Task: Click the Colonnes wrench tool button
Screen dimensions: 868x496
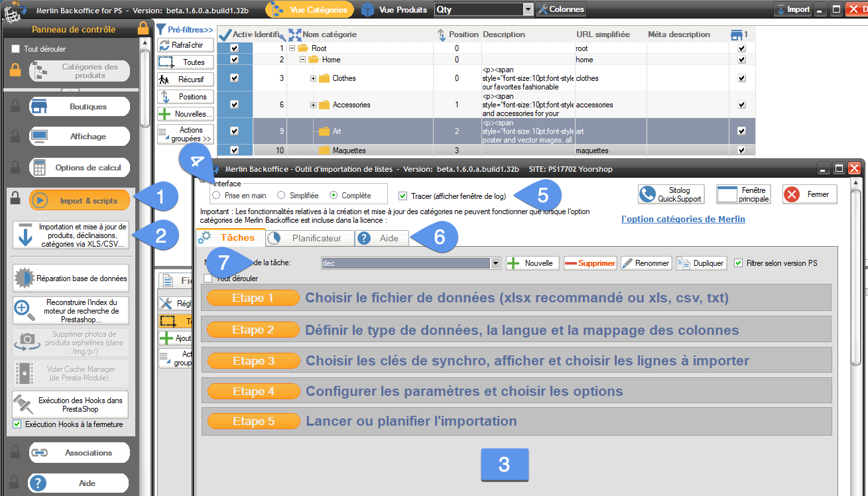Action: 560,9
